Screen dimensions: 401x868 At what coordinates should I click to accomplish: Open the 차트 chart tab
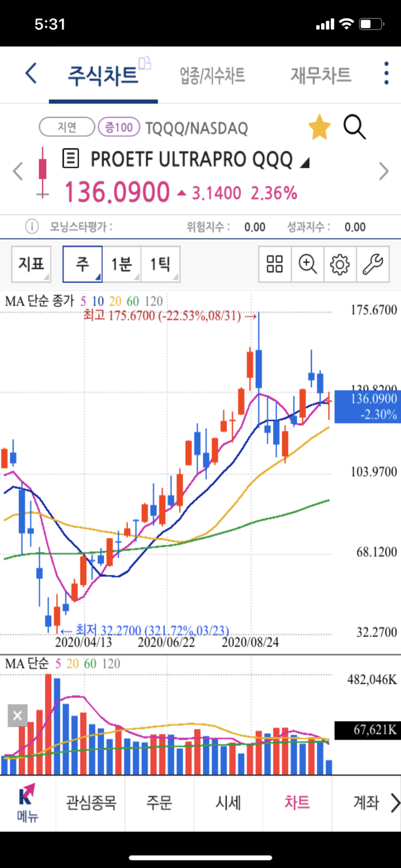[297, 803]
